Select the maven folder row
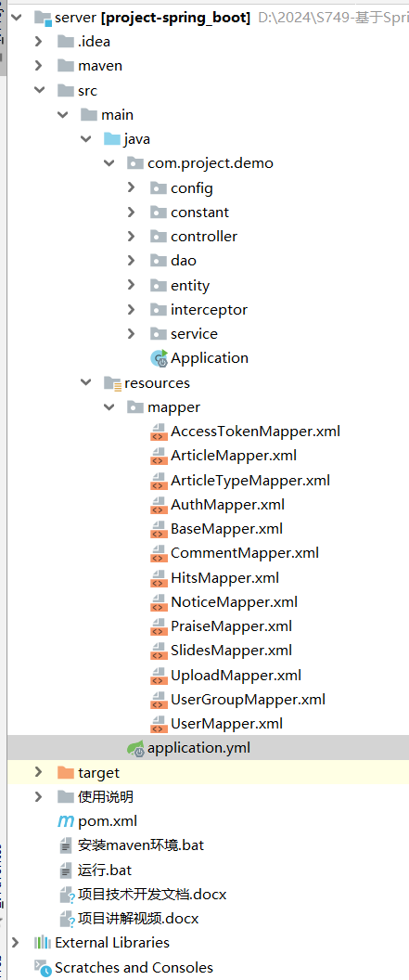Viewport: 409px width, 980px height. click(x=100, y=66)
